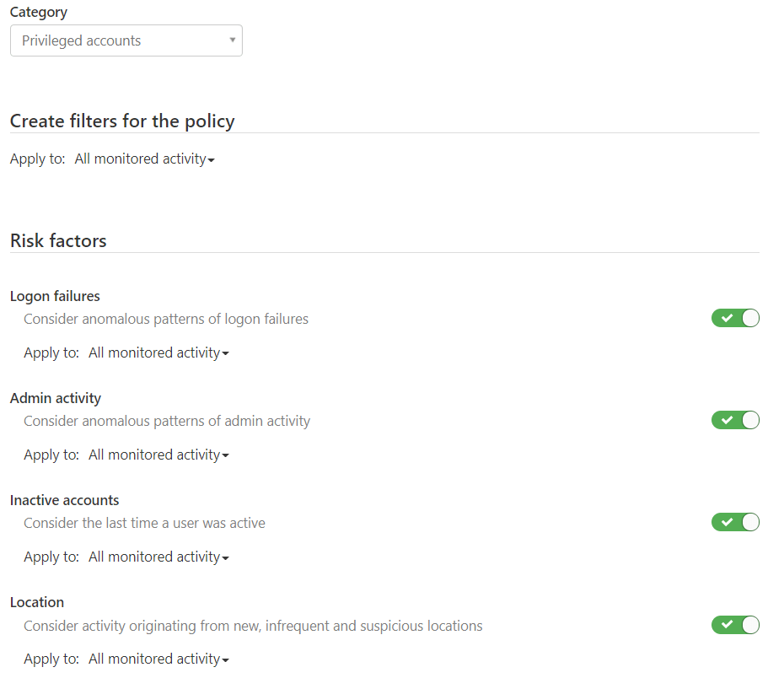The width and height of the screenshot is (784, 678).
Task: Click the caret arrow under Location
Action: (225, 660)
